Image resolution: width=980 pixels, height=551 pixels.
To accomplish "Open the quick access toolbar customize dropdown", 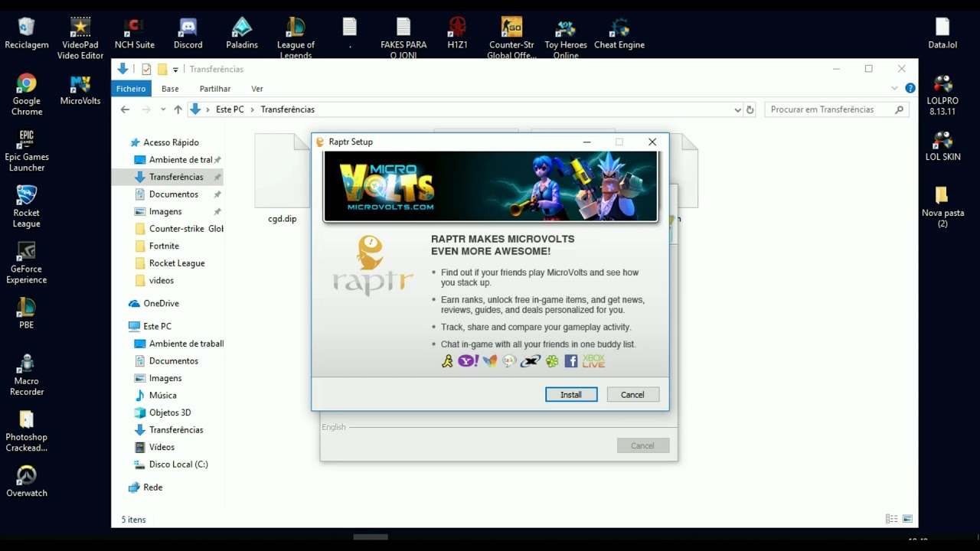I will click(175, 70).
